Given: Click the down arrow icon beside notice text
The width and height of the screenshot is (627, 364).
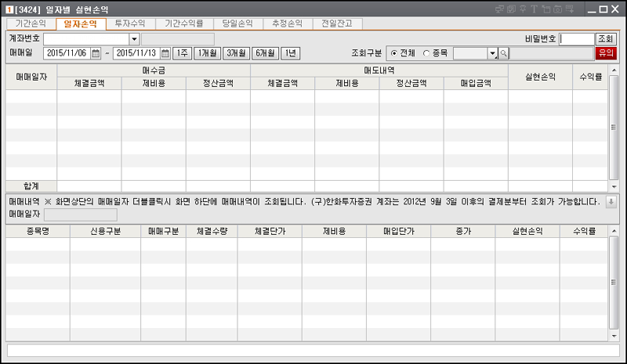Looking at the screenshot, I should click(x=611, y=201).
